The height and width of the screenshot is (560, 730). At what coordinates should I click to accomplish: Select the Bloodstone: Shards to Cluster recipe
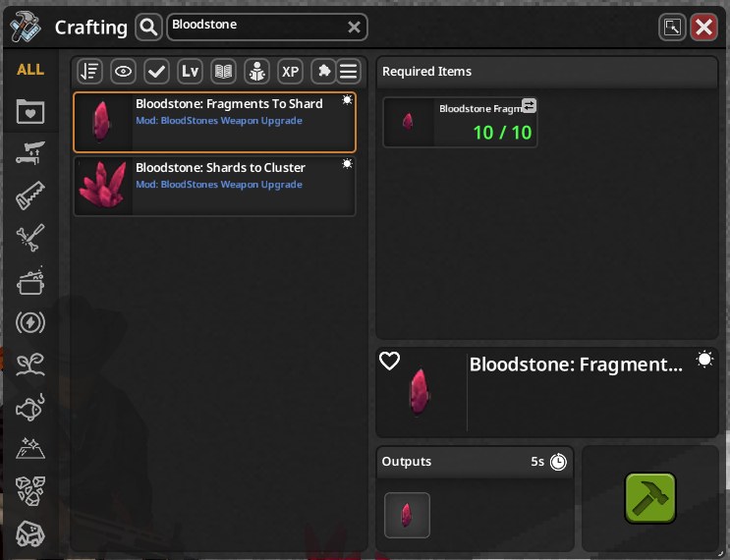214,186
